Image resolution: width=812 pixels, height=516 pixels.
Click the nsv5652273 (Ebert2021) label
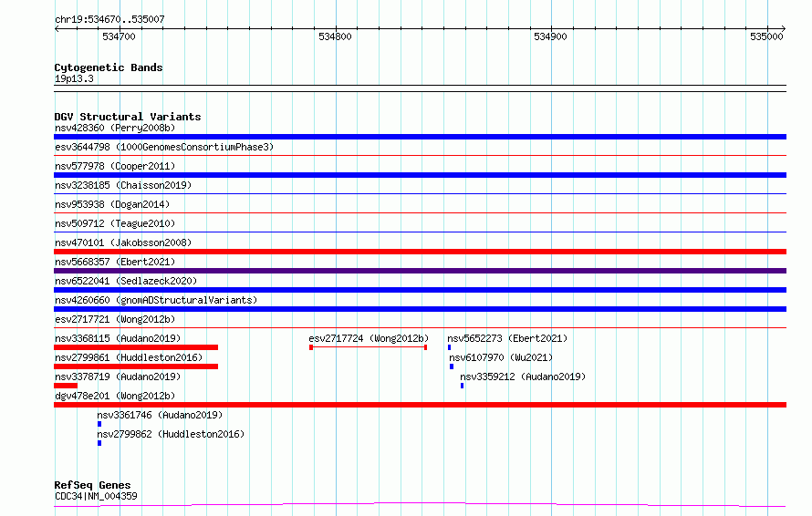pos(507,338)
